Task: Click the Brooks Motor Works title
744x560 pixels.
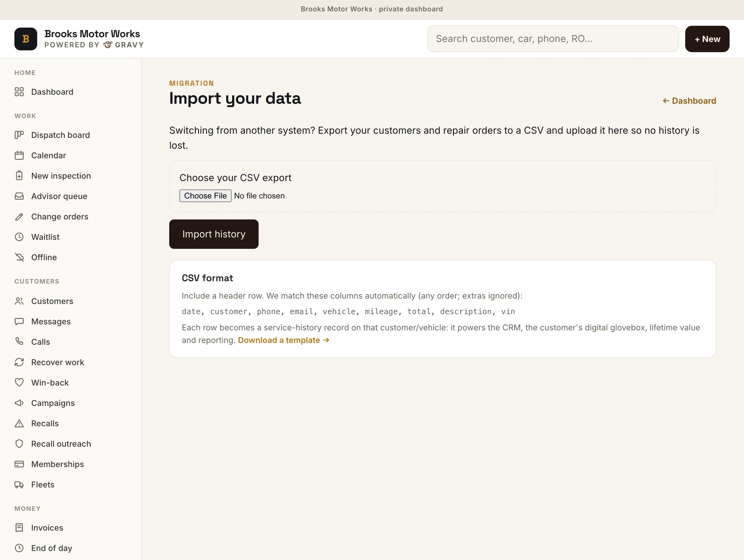Action: (92, 34)
